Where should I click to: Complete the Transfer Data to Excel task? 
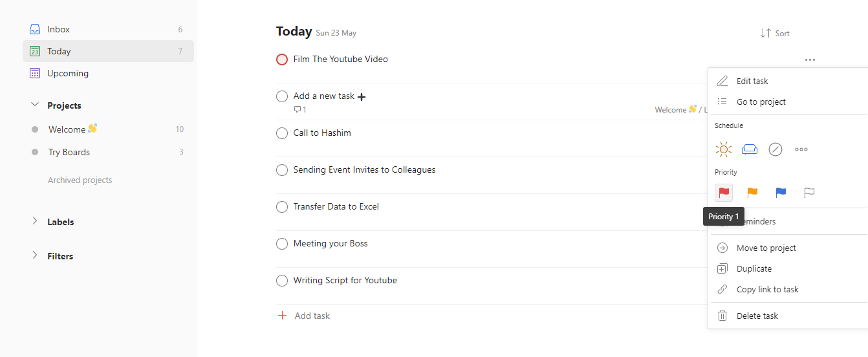282,207
